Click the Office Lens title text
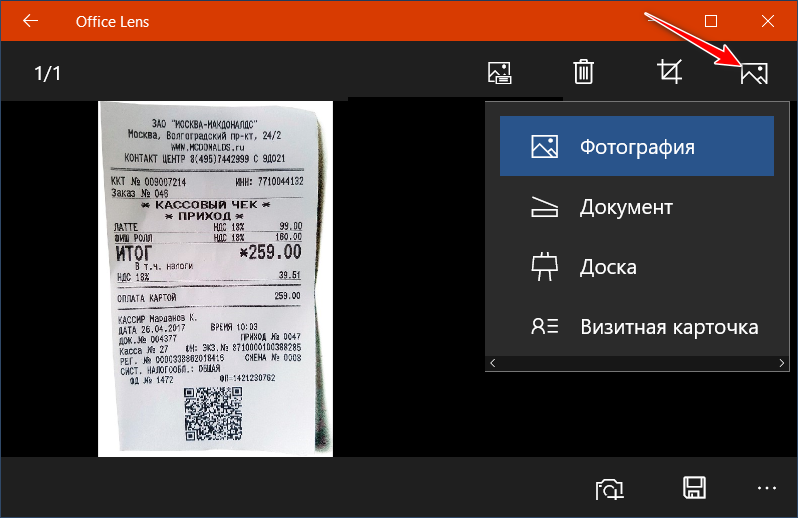 pos(112,22)
